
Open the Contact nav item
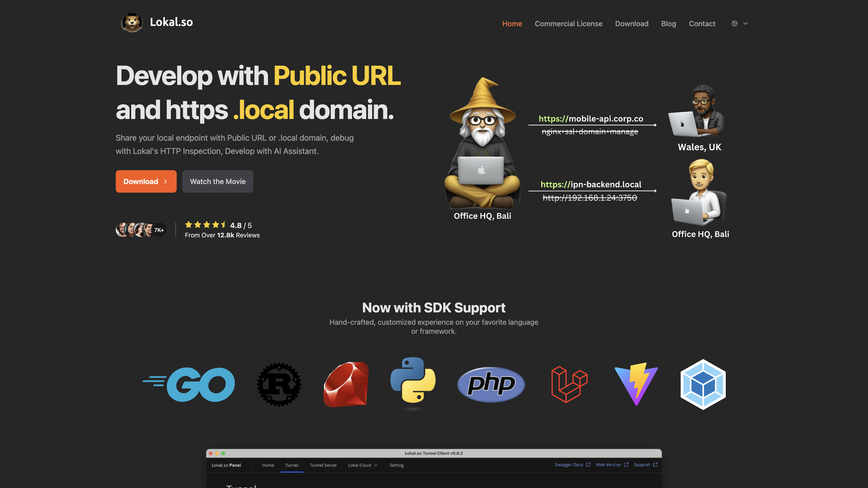(702, 23)
